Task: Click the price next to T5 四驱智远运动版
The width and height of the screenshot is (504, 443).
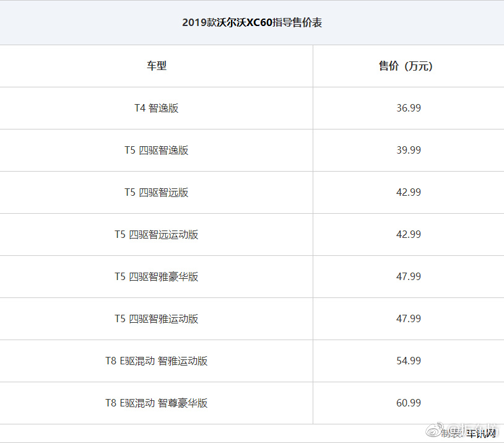Action: click(x=409, y=235)
